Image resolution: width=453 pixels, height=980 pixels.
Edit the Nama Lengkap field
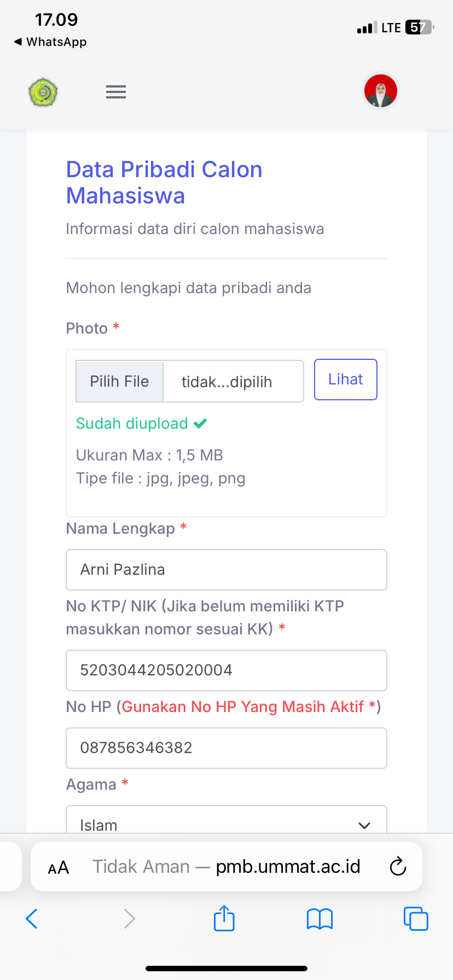pos(226,570)
